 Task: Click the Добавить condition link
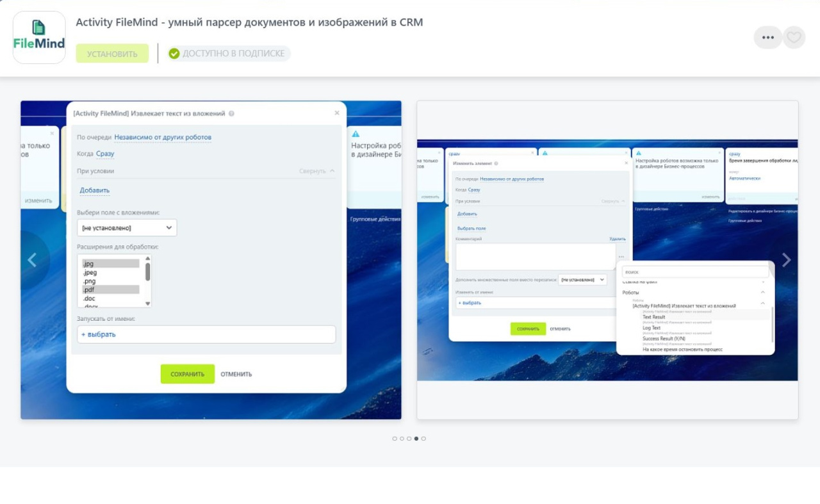tap(94, 190)
